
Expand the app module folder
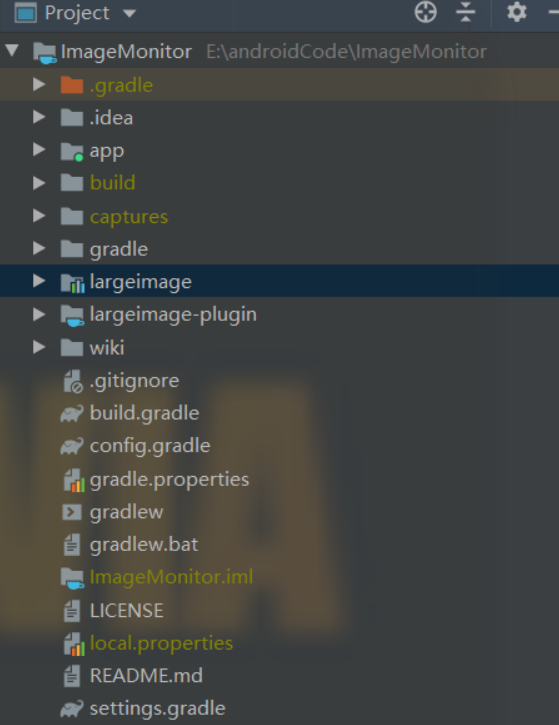coord(39,150)
